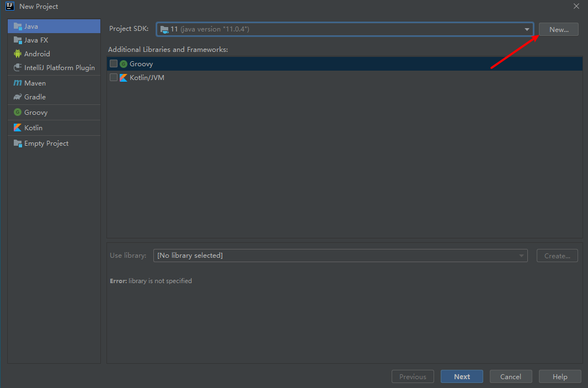Choose Maven project type
The image size is (588, 388).
(x=54, y=83)
